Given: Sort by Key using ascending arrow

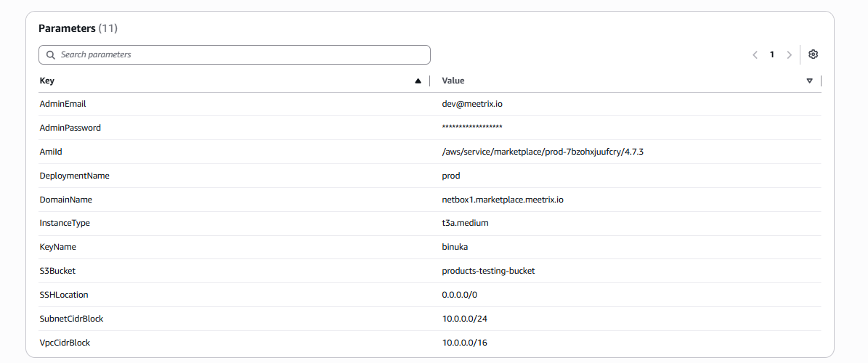Looking at the screenshot, I should click(x=418, y=81).
